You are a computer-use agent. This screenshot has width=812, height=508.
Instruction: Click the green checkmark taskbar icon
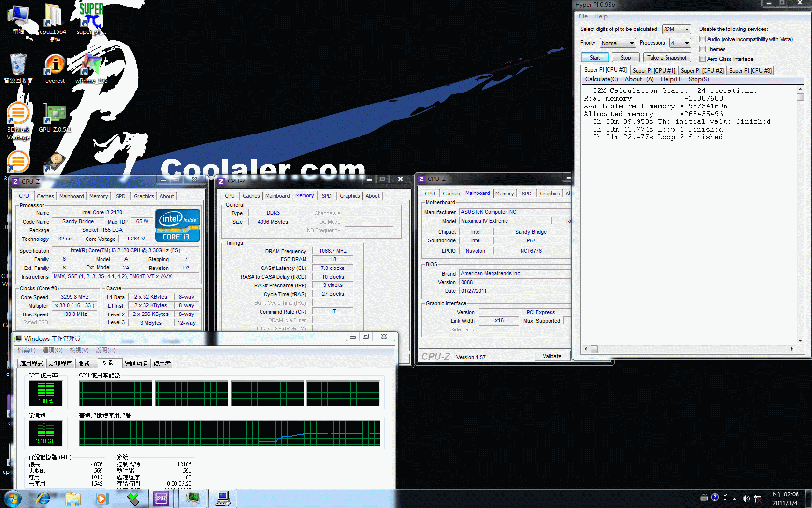133,498
